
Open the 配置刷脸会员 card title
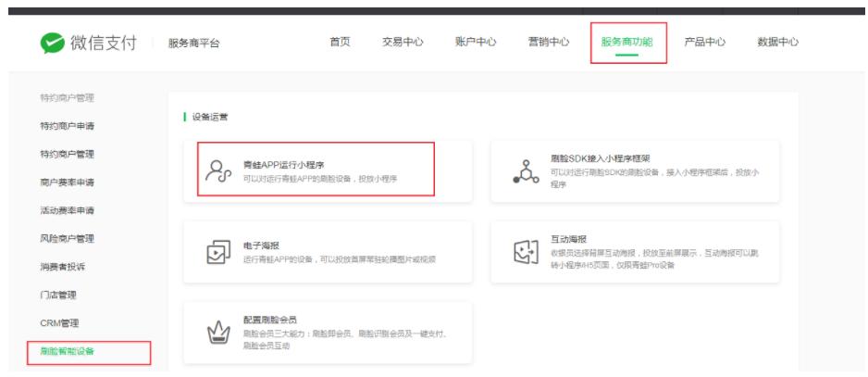[x=270, y=320]
